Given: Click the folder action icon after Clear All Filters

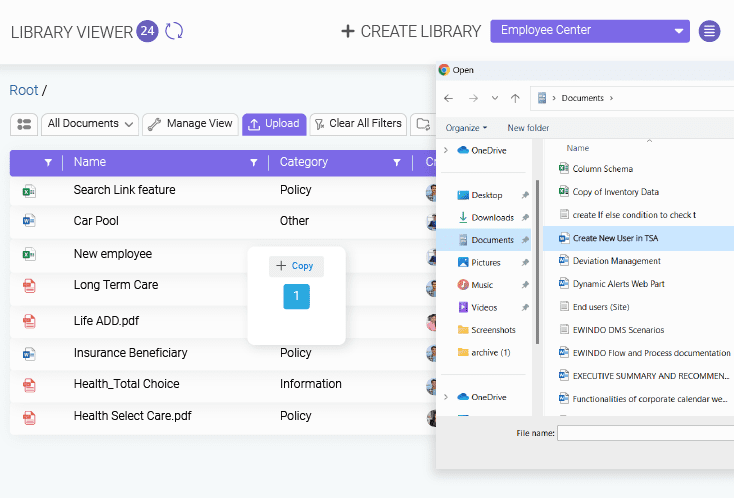Looking at the screenshot, I should coord(423,124).
